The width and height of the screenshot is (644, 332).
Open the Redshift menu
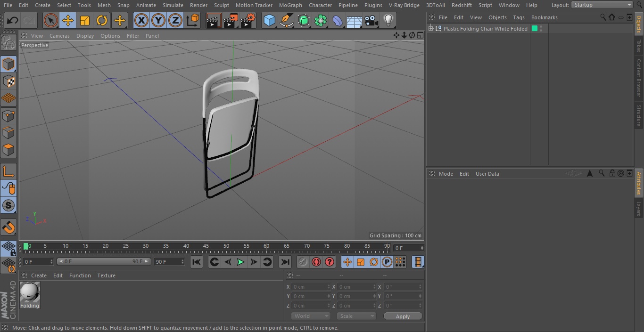tap(462, 5)
